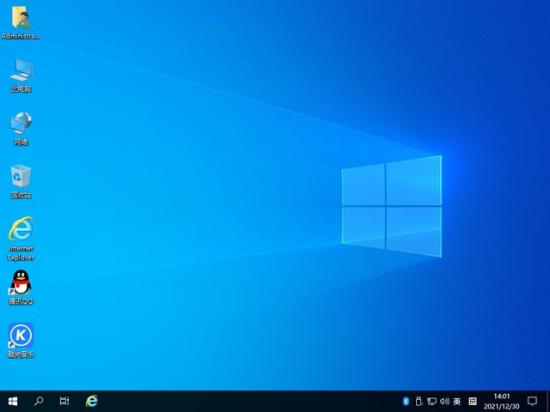
Task: Select the Kugou Music K shortcut
Action: (21, 340)
